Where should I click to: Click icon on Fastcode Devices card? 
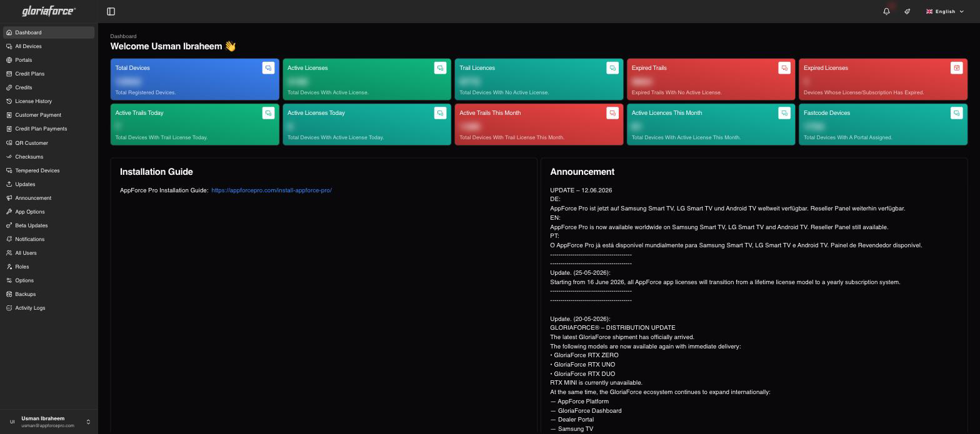pyautogui.click(x=956, y=113)
